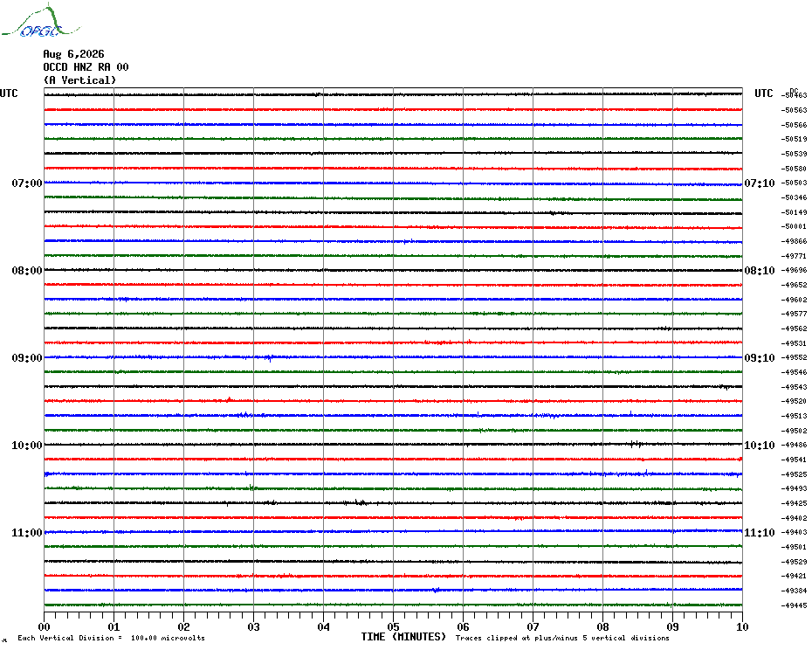Click the DC offset value -50566
Viewport: 812px width, 650px height.
click(794, 125)
